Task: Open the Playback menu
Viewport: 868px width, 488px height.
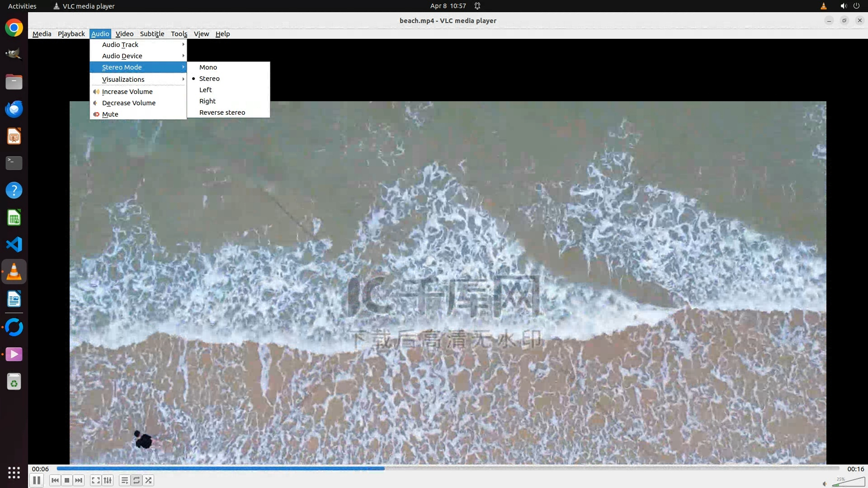Action: 71,34
